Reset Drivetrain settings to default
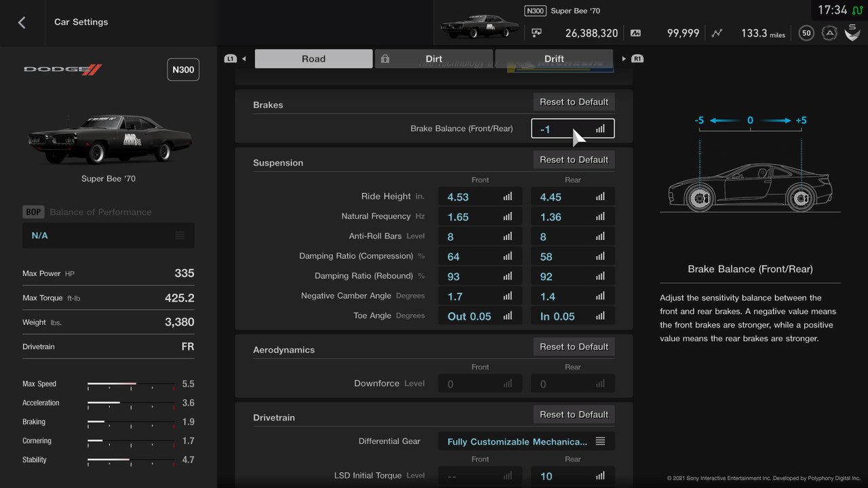Viewport: 868px width, 488px height. (574, 414)
